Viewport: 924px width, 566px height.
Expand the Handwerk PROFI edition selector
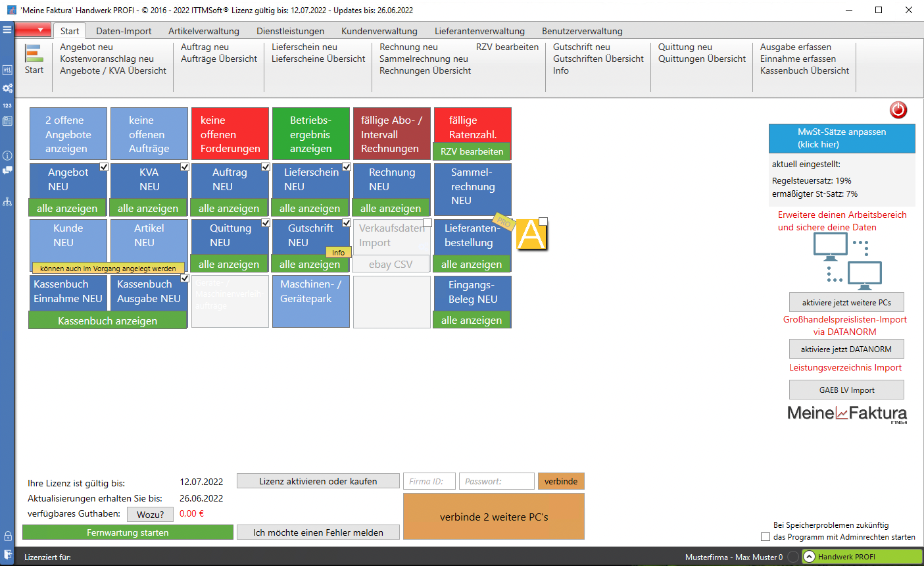[862, 557]
